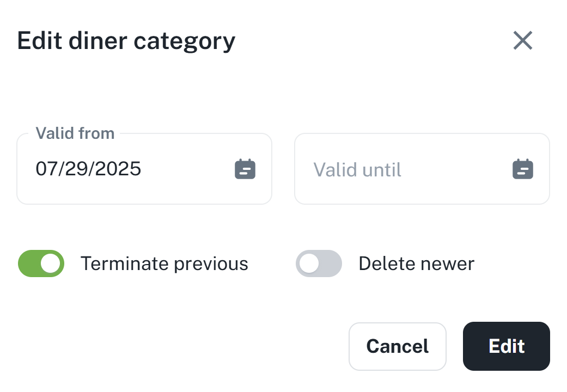Click the Terminate previous label text
Image resolution: width=567 pixels, height=392 pixels.
click(164, 264)
